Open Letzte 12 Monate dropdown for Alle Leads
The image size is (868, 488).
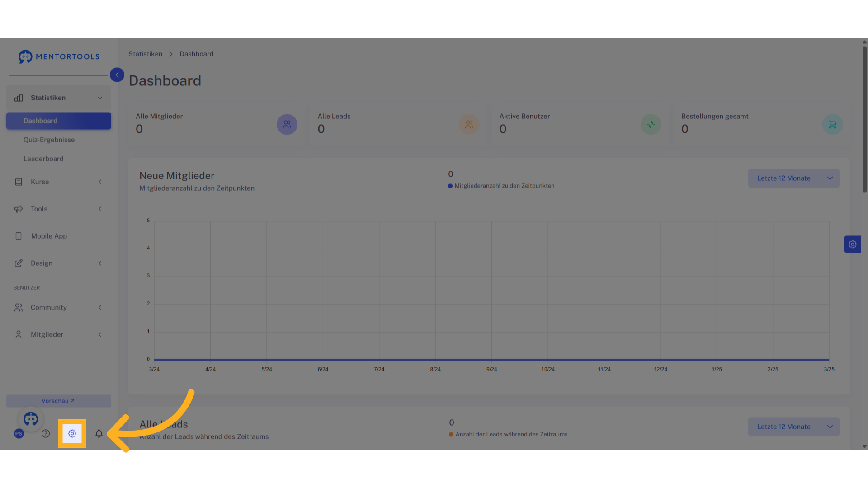click(794, 427)
